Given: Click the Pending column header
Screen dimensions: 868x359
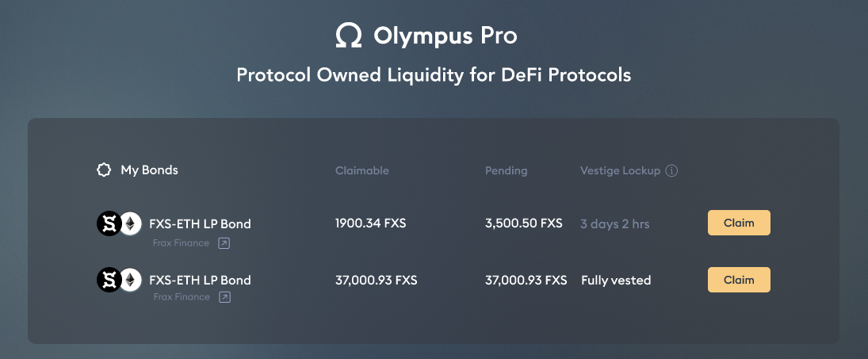Looking at the screenshot, I should pyautogui.click(x=506, y=171).
